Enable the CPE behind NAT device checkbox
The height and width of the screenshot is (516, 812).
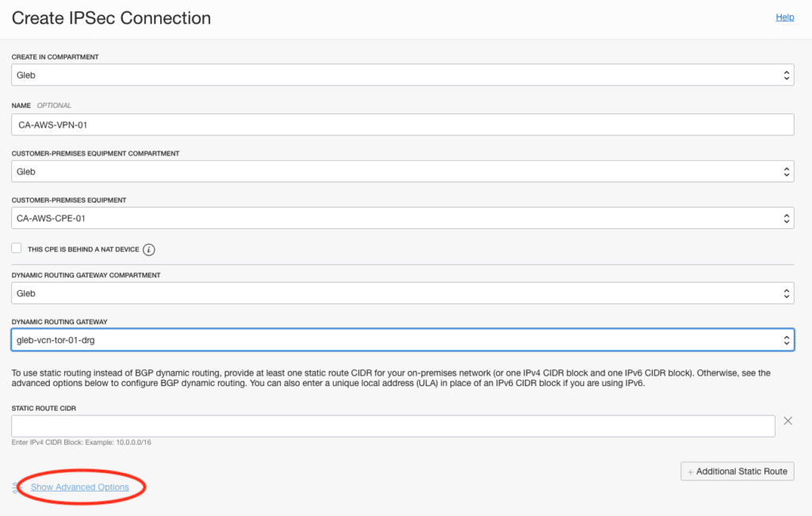(17, 249)
